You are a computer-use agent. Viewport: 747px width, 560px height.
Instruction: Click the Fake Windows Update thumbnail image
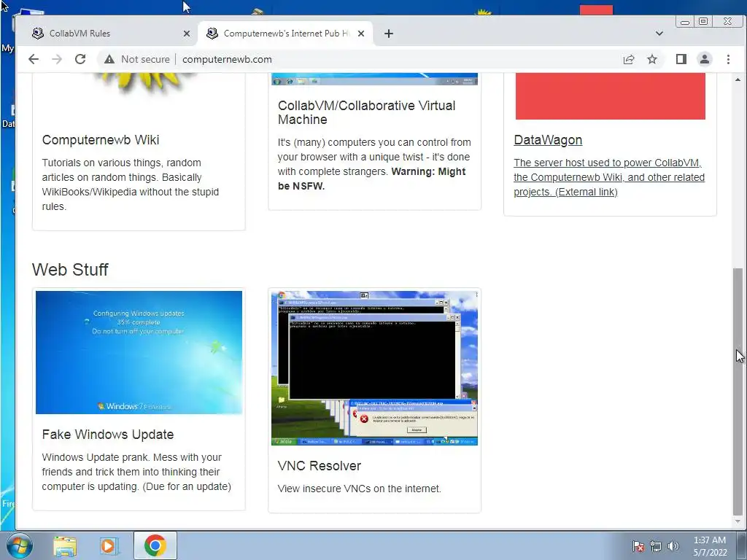(x=139, y=352)
